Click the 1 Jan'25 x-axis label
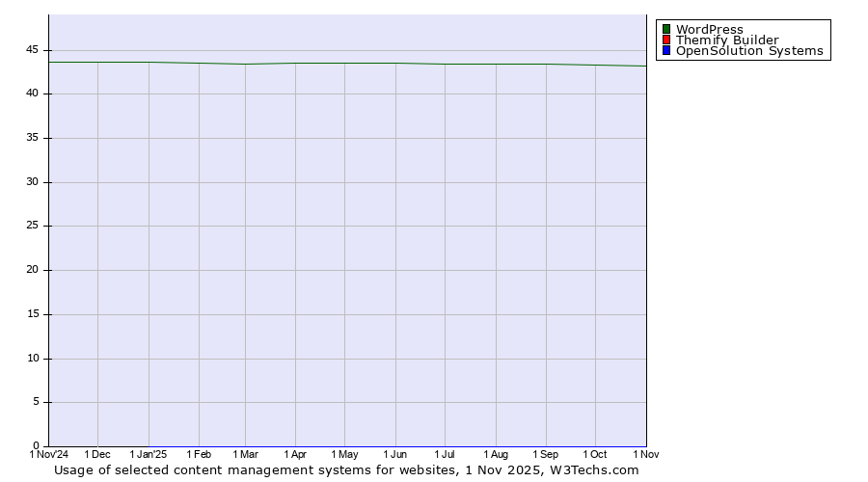Viewport: 868px width, 482px height. [149, 454]
